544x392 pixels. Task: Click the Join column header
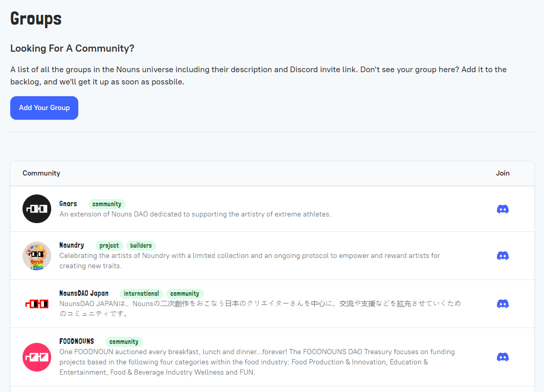click(503, 173)
